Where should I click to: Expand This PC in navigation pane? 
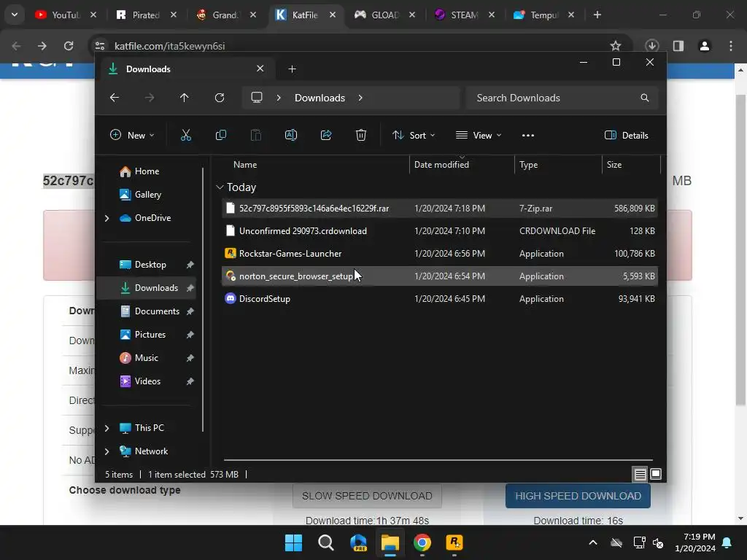107,428
